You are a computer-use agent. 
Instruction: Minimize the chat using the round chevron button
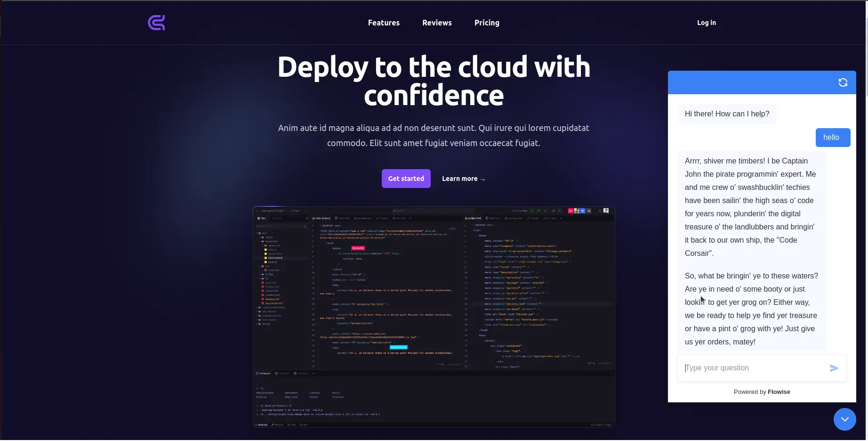coord(844,419)
